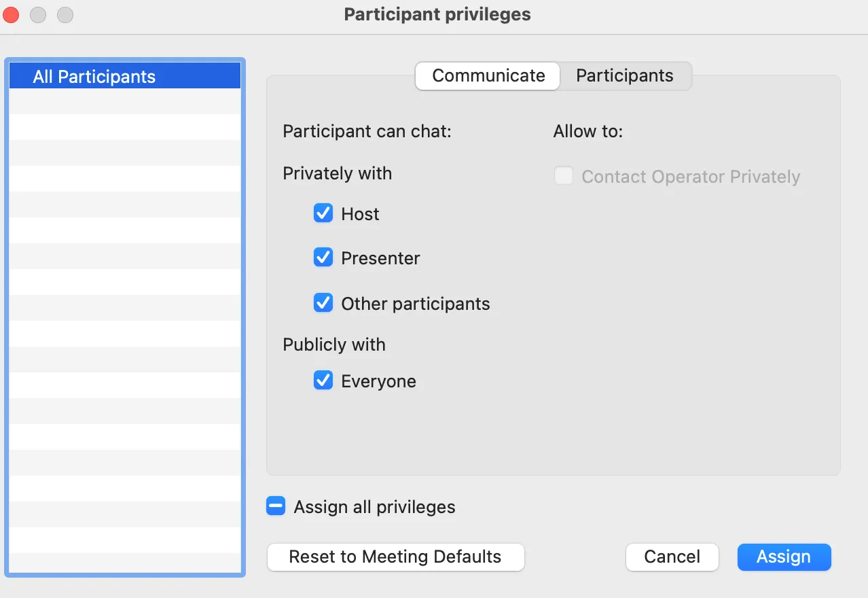Cancel the privilege changes

(x=671, y=557)
